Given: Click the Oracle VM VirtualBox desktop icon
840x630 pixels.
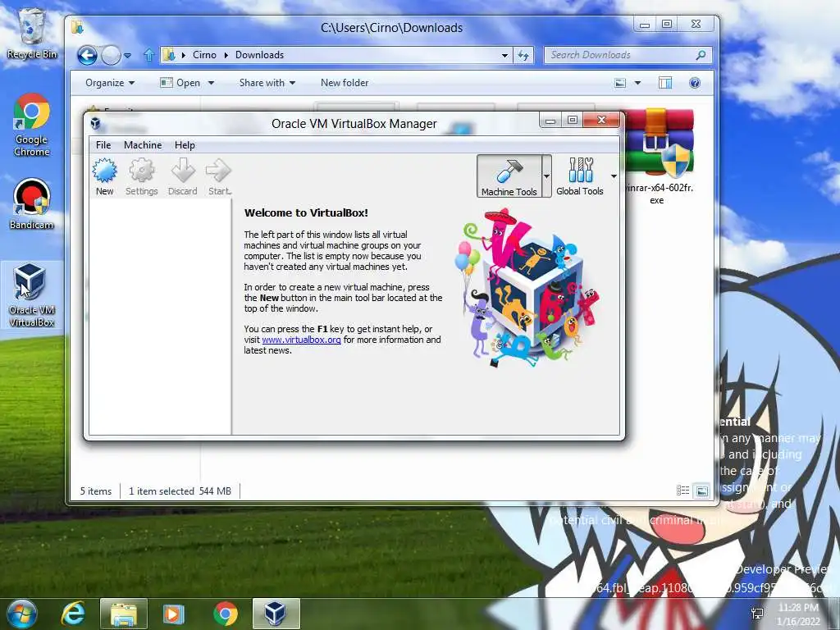Looking at the screenshot, I should (32, 295).
